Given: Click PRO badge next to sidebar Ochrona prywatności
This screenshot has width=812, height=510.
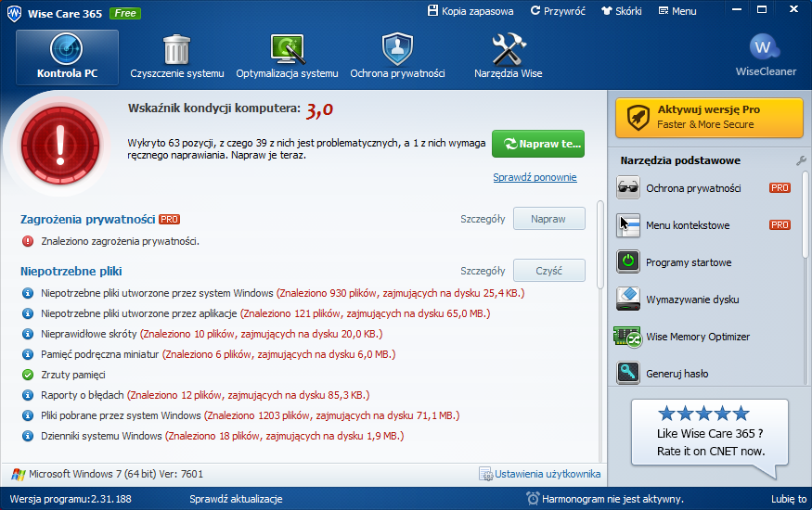Looking at the screenshot, I should pos(780,187).
